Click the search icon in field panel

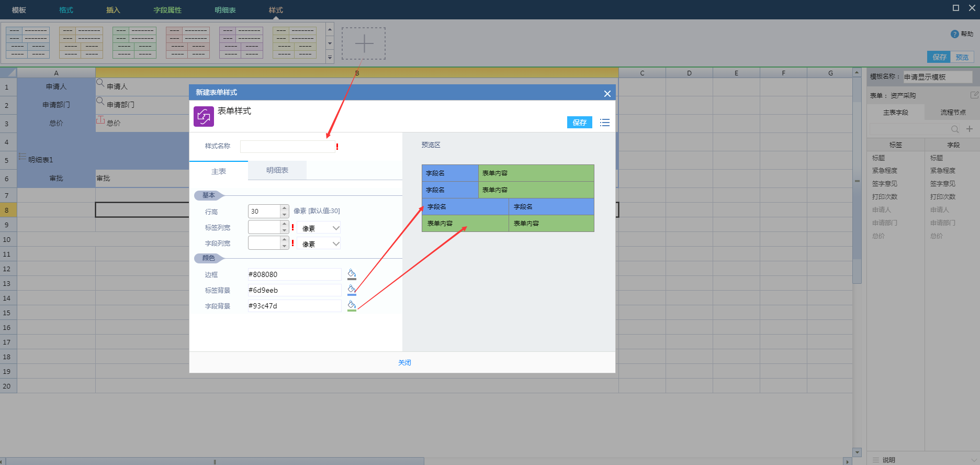pyautogui.click(x=955, y=129)
